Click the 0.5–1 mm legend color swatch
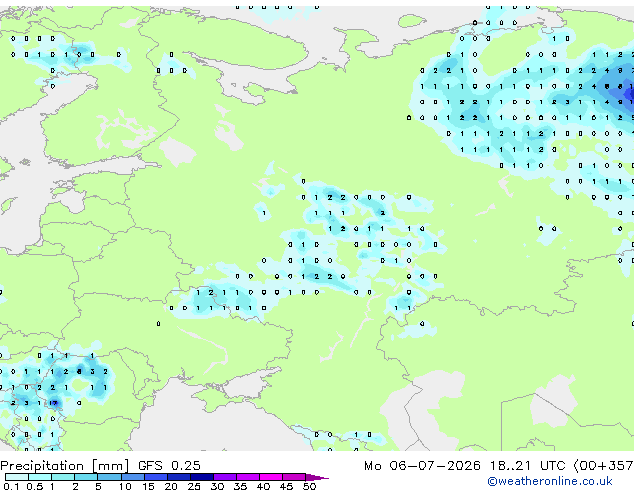Image resolution: width=634 pixels, height=490 pixels. [40, 477]
